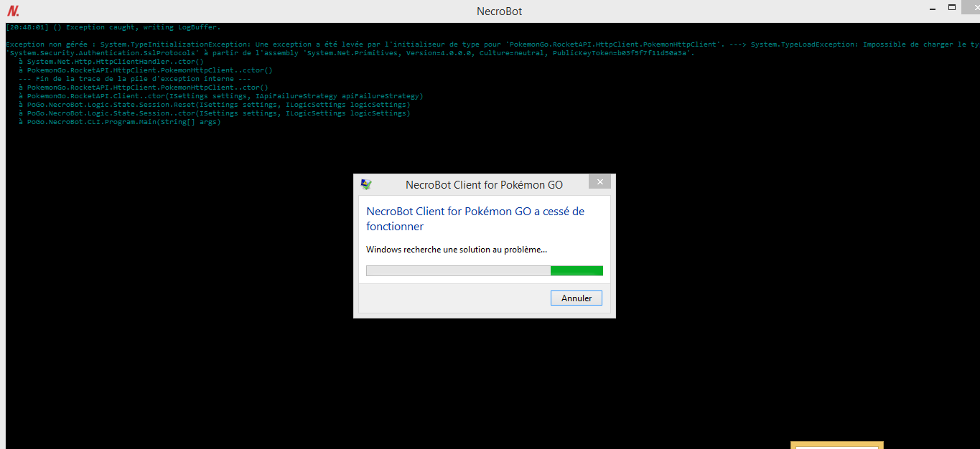Viewport: 980px width, 449px height.
Task: Click the 'PokemonHttpClient..ctor()' stack trace line
Action: pos(144,88)
